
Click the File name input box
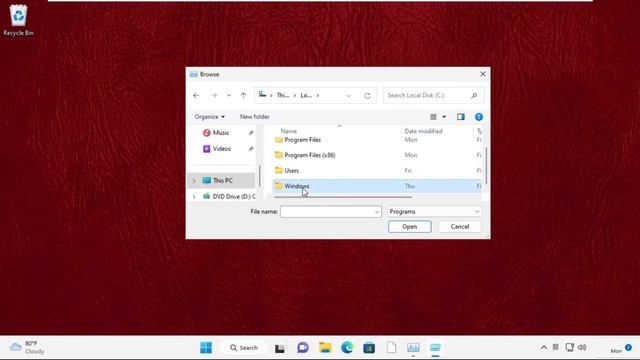coord(327,212)
